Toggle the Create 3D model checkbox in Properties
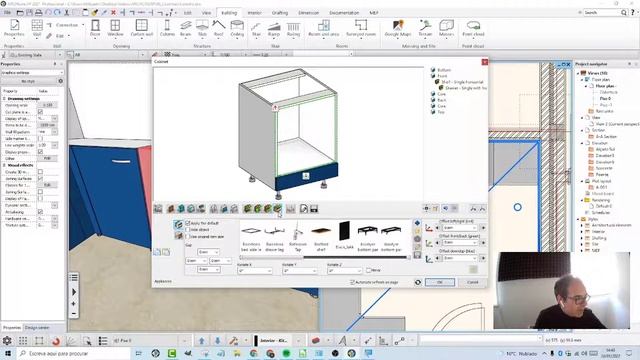 pos(40,172)
